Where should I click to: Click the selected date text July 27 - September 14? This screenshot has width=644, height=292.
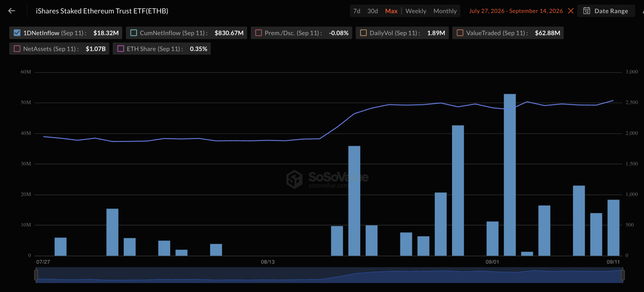coord(516,11)
